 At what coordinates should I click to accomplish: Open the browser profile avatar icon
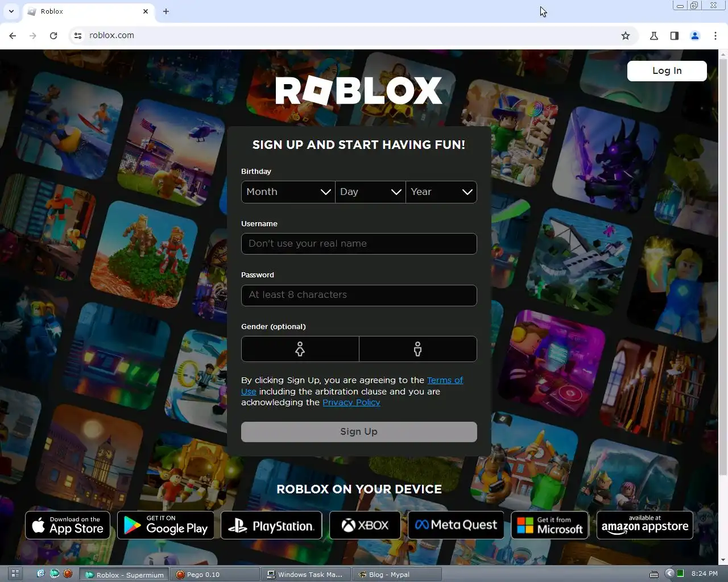tap(695, 35)
